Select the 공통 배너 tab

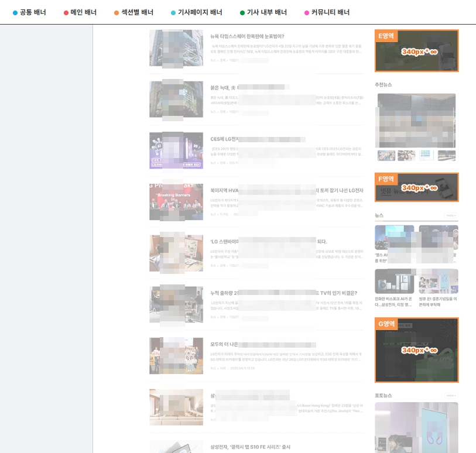pos(29,12)
